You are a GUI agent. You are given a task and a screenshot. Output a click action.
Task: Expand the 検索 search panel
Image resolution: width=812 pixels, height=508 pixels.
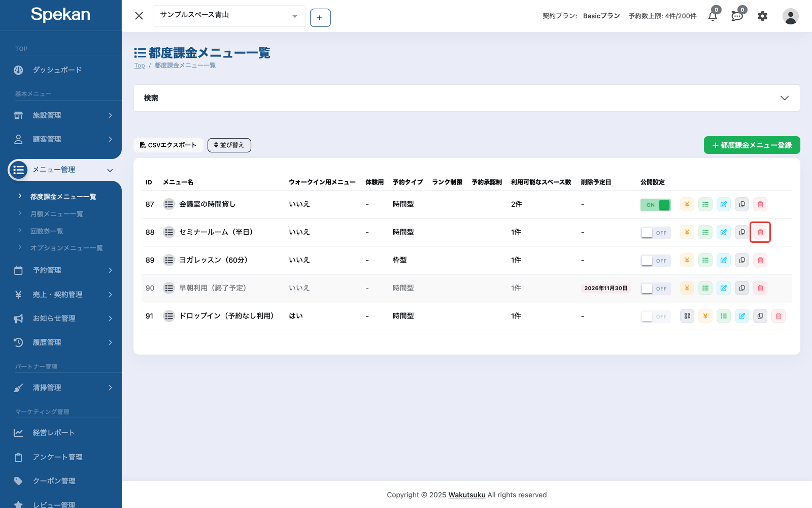(x=467, y=98)
